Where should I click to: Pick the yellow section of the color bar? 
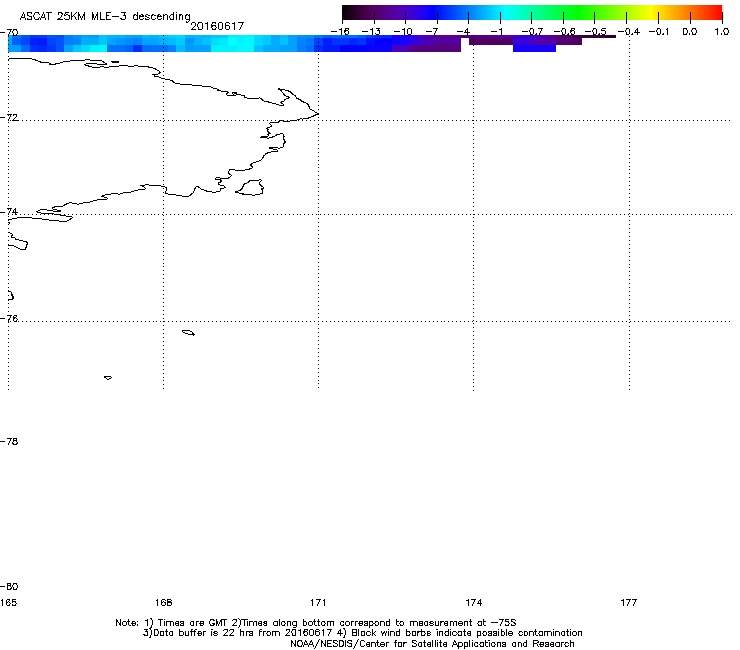(x=649, y=12)
